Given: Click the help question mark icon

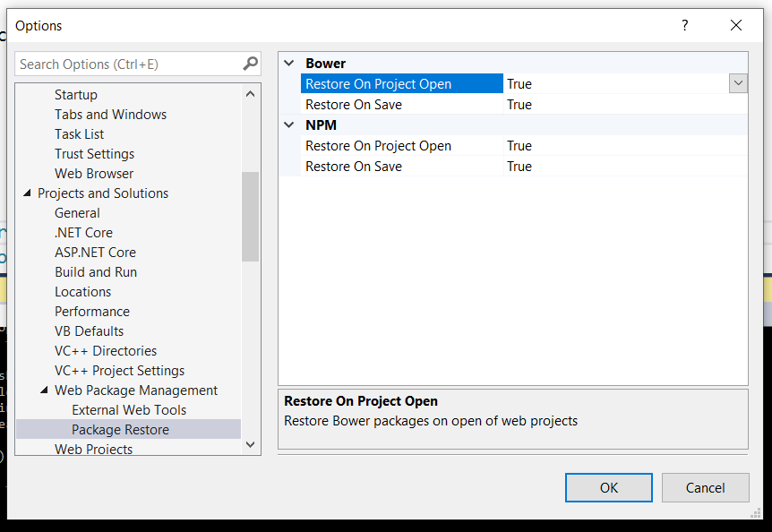Looking at the screenshot, I should pyautogui.click(x=685, y=26).
